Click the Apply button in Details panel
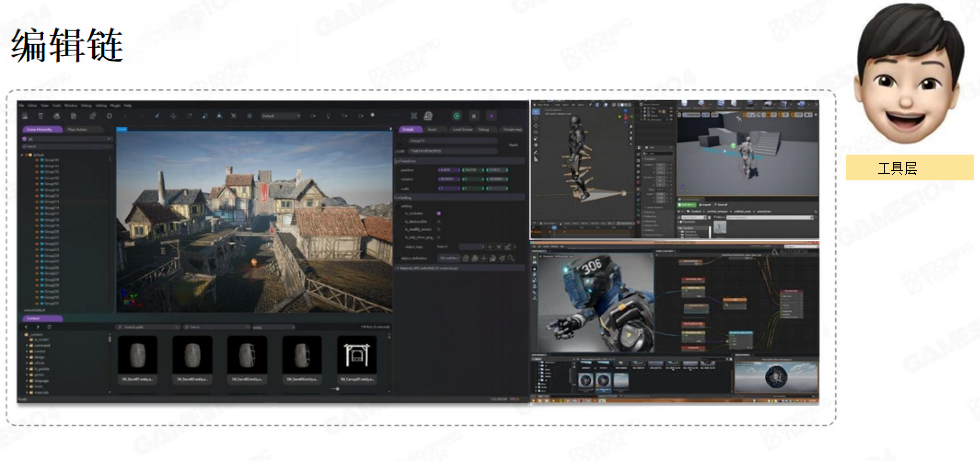Image resolution: width=980 pixels, height=461 pixels. pyautogui.click(x=513, y=145)
